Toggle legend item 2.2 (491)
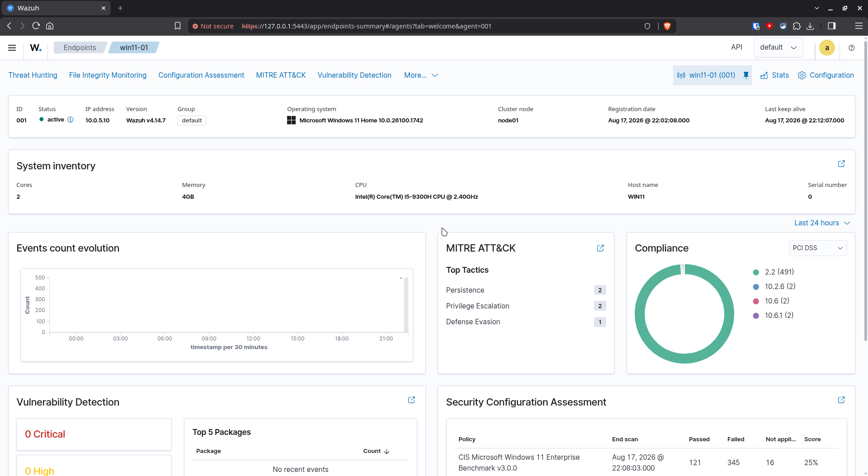Image resolution: width=868 pixels, height=476 pixels. (x=774, y=272)
